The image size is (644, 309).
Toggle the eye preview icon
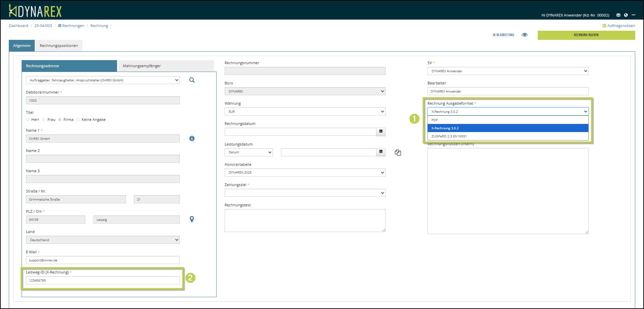click(524, 35)
